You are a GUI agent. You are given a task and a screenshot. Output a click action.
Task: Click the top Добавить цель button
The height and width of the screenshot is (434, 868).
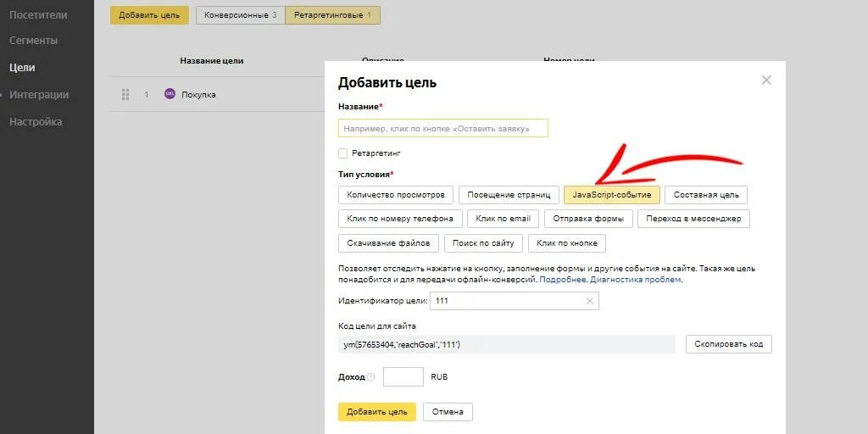pos(149,15)
